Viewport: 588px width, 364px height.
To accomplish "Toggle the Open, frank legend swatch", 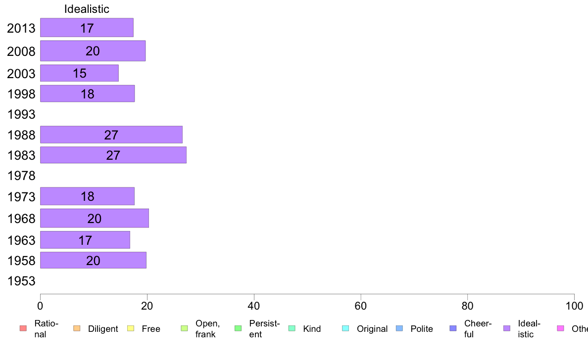I will [x=184, y=328].
